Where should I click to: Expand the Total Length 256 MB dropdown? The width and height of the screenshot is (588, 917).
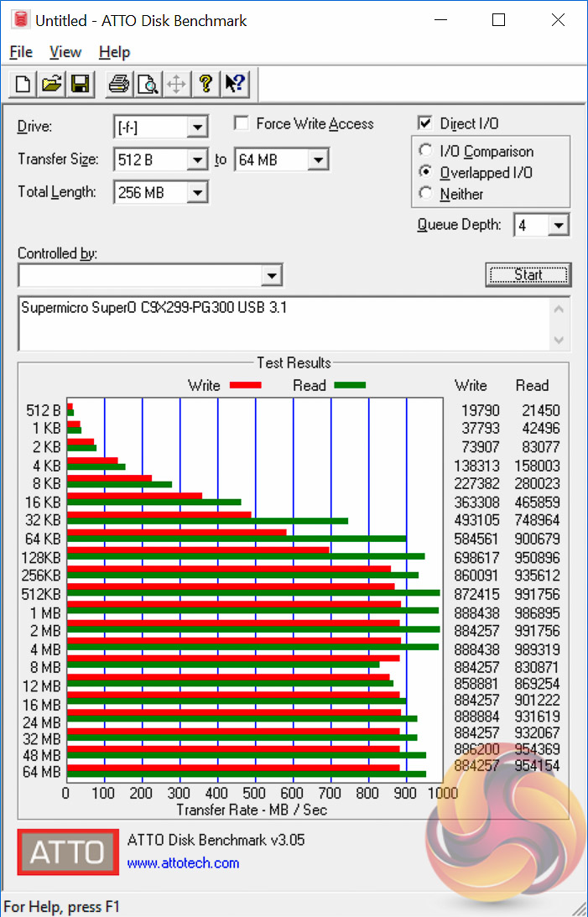[x=198, y=192]
